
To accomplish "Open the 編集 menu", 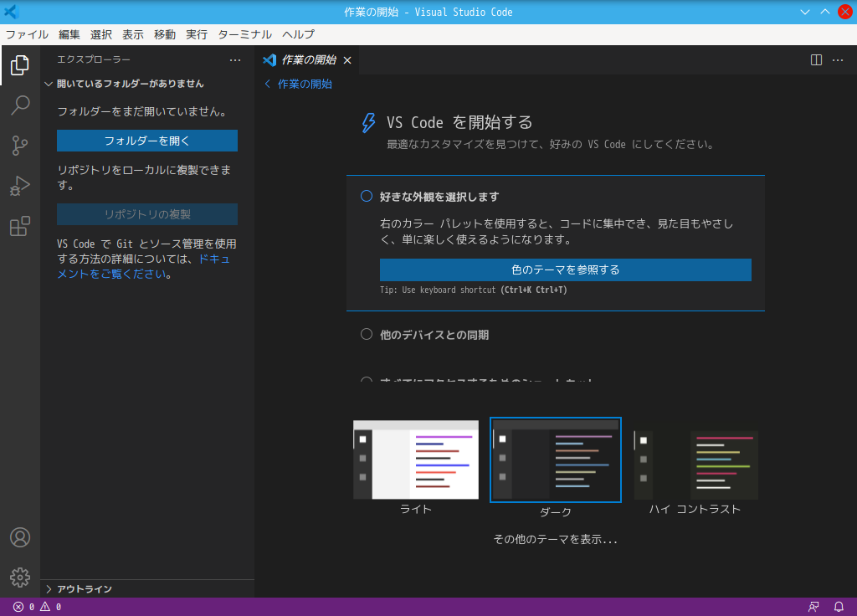I will click(69, 34).
